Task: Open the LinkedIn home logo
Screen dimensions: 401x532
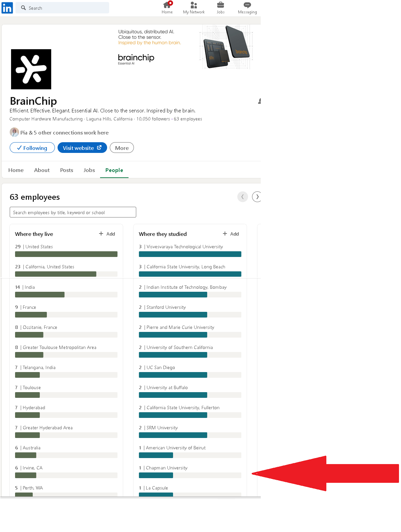Action: coord(7,8)
